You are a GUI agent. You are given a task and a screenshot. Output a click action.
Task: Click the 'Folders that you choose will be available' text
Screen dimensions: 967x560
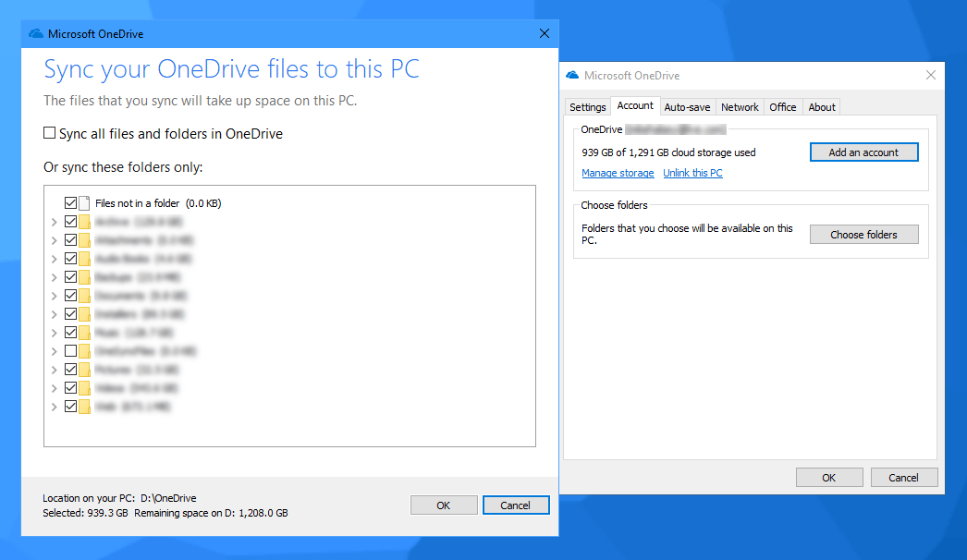coord(687,234)
